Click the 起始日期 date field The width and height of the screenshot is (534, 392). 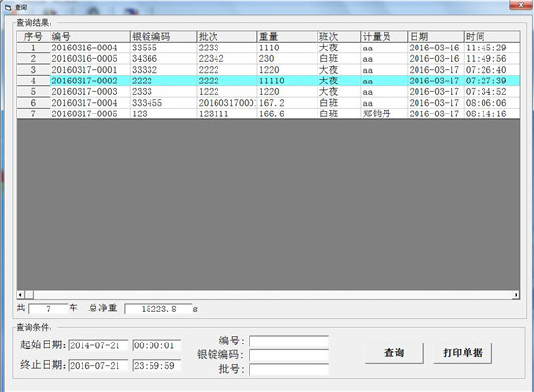point(98,345)
